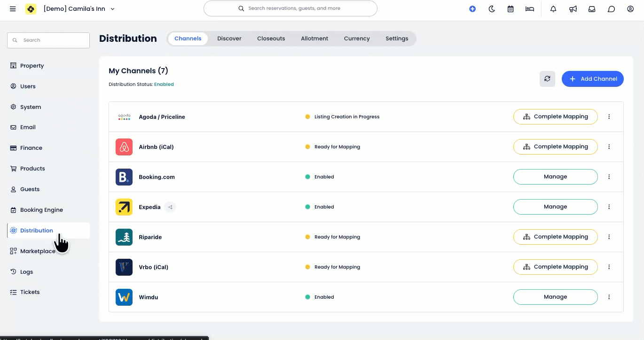
Task: Click the Booking.com logo icon
Action: (x=124, y=177)
